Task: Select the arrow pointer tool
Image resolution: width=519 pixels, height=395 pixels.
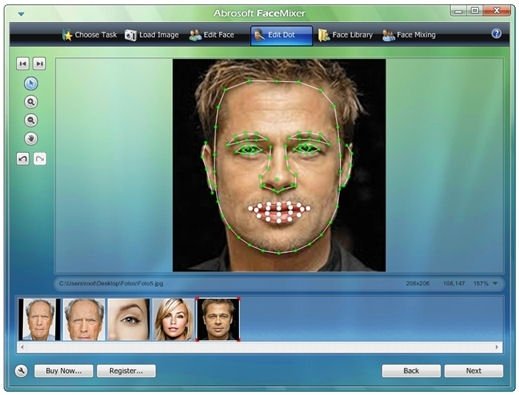Action: point(31,84)
